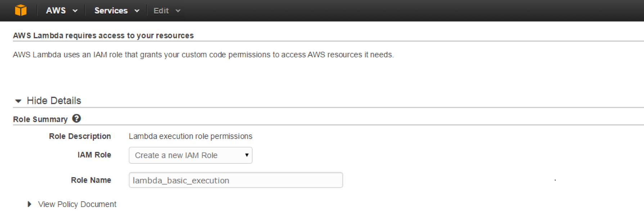Image resolution: width=644 pixels, height=216 pixels.
Task: Open the Services menu
Action: pos(111,10)
